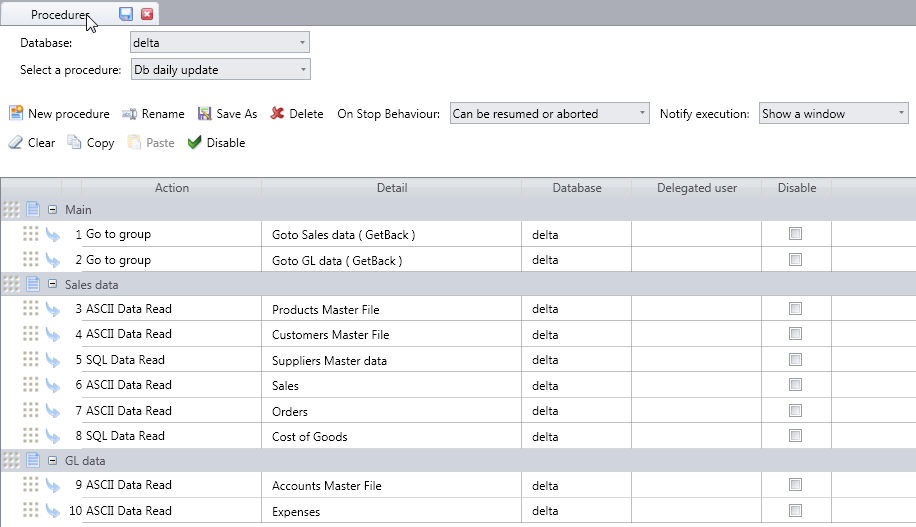Click drag handle of Sales data group

12,285
